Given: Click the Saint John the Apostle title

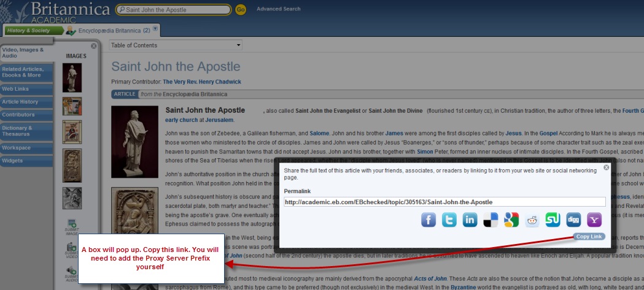Looking at the screenshot, I should (176, 66).
